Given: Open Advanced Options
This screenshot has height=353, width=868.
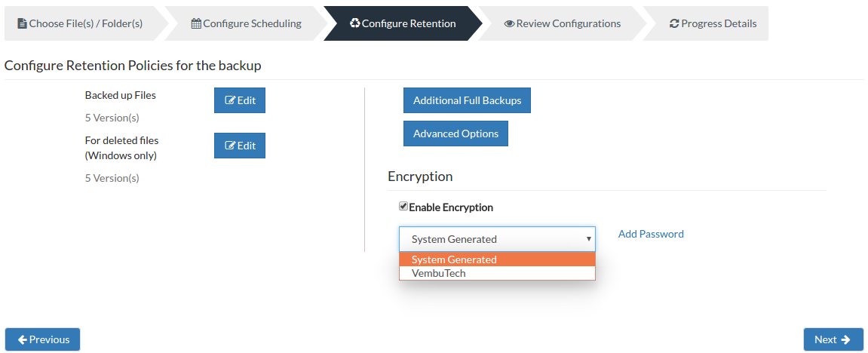Looking at the screenshot, I should (455, 134).
